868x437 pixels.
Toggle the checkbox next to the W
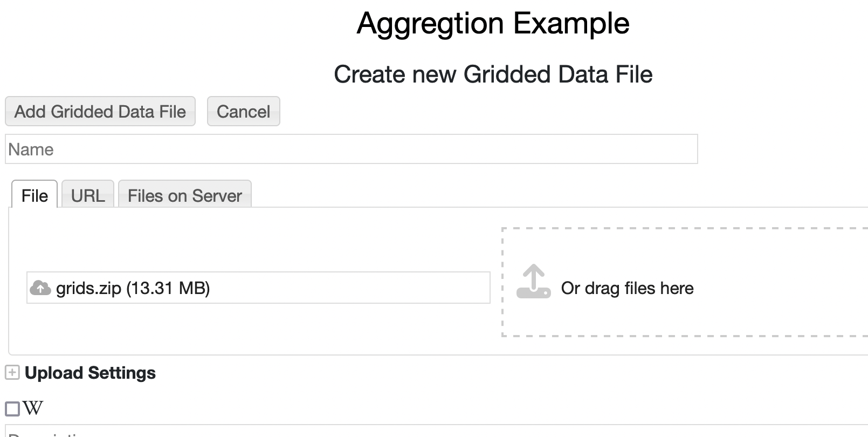coord(12,409)
